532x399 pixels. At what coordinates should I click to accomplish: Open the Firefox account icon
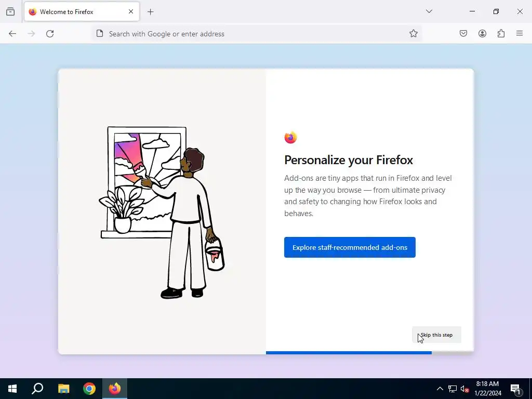pyautogui.click(x=483, y=34)
